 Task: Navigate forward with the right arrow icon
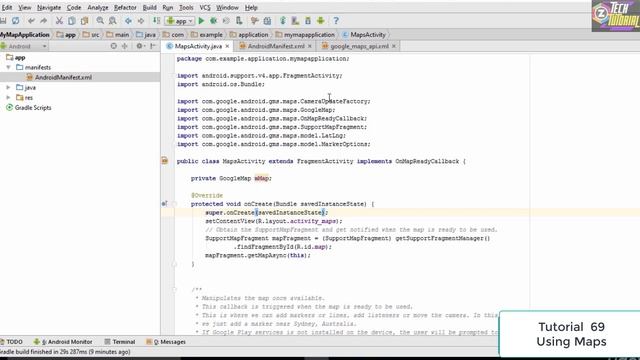coord(141,21)
